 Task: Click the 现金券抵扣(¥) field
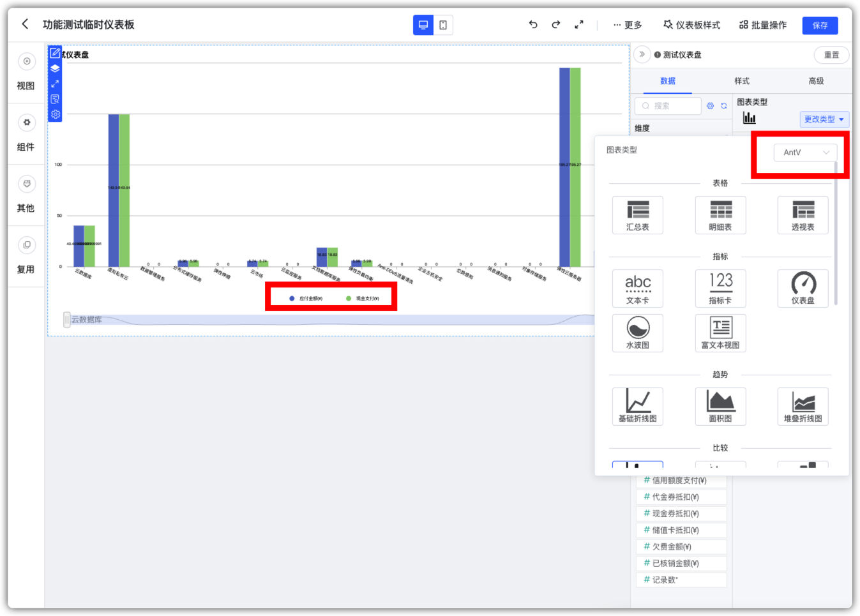coord(681,513)
